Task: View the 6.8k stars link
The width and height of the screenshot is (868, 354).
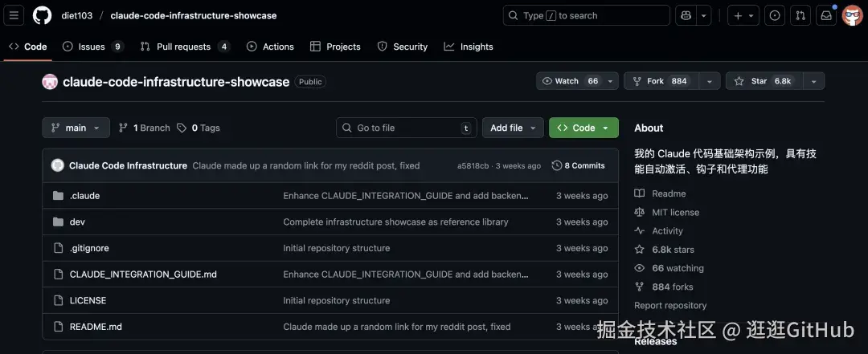Action: 665,250
